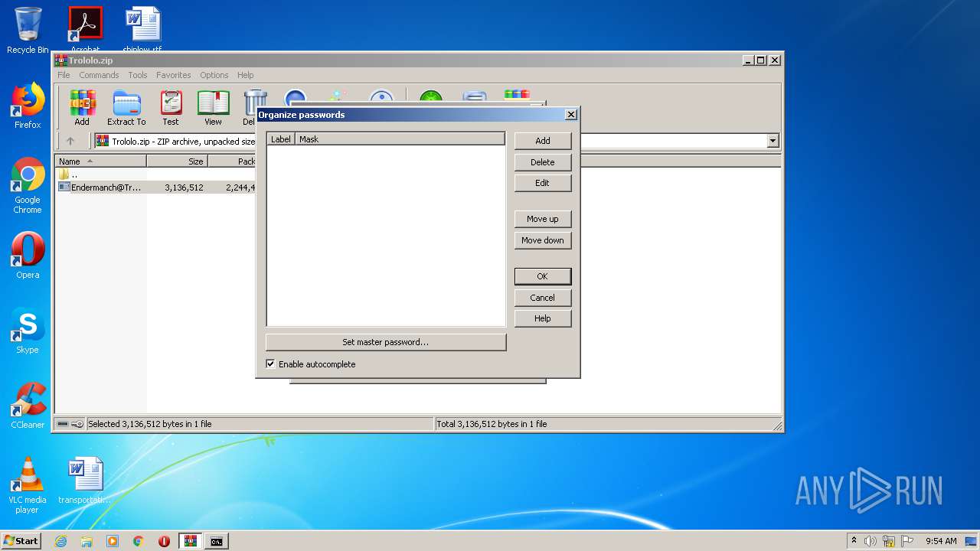Open the Tools menu
Image resolution: width=980 pixels, height=551 pixels.
click(138, 75)
